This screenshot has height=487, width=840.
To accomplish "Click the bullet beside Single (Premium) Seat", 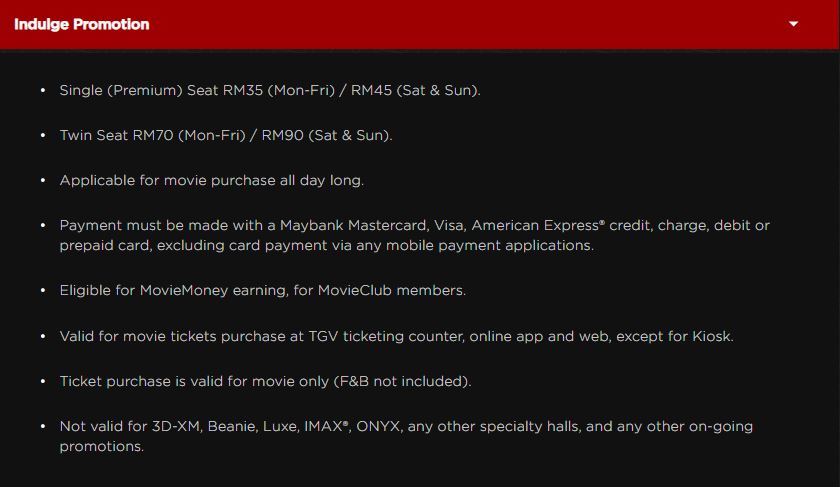I will 43,90.
